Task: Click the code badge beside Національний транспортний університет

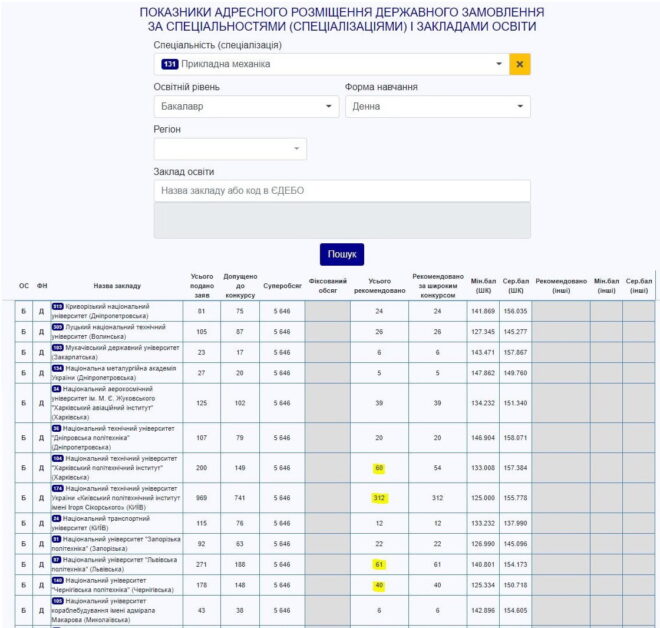Action: click(56, 519)
